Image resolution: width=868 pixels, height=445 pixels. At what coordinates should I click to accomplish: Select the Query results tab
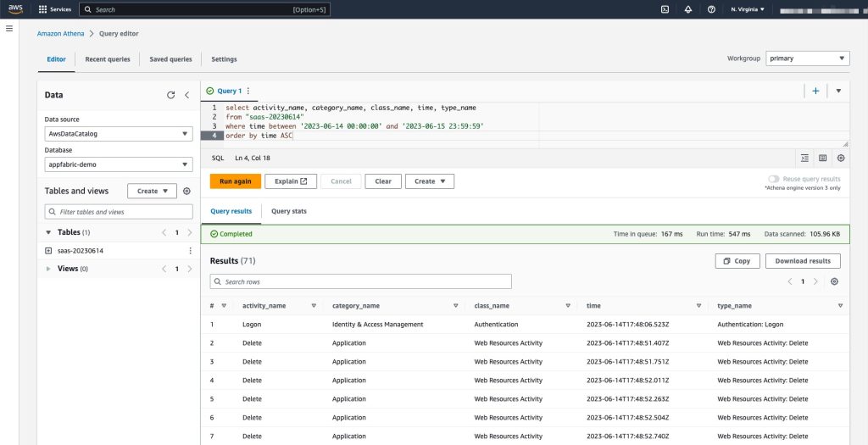(231, 211)
